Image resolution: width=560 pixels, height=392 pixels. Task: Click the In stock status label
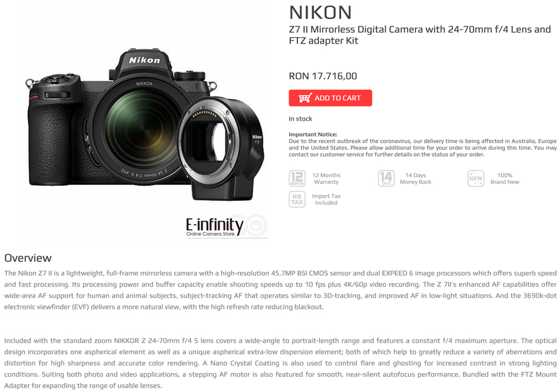point(301,118)
